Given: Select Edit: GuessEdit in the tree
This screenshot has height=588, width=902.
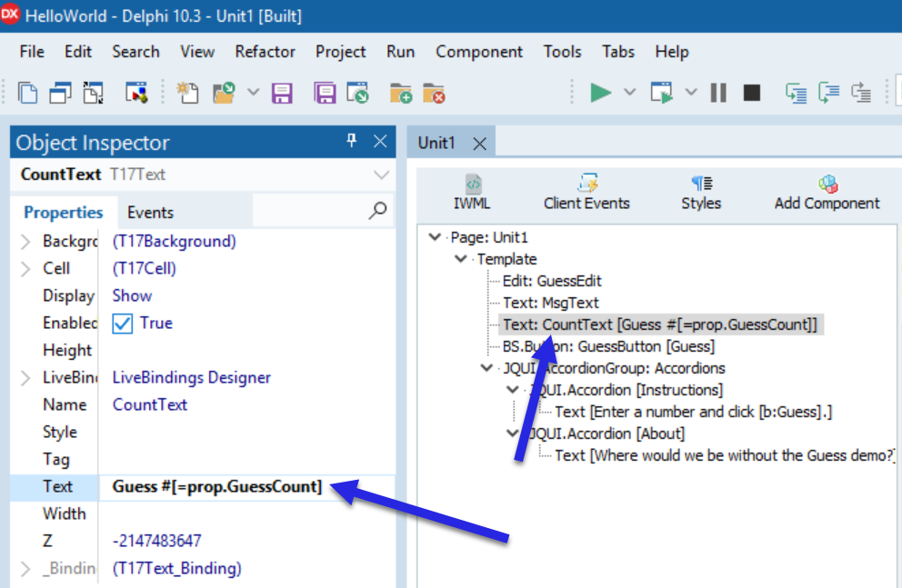Looking at the screenshot, I should click(551, 281).
